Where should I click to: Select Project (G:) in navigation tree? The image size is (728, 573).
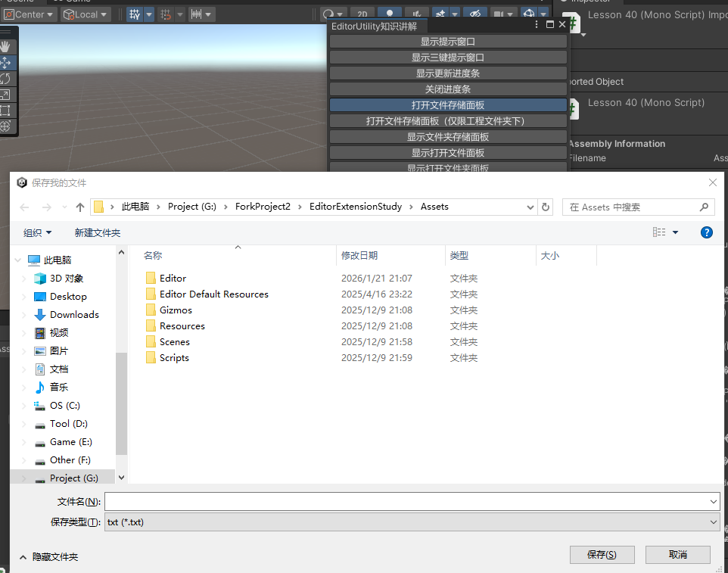73,478
